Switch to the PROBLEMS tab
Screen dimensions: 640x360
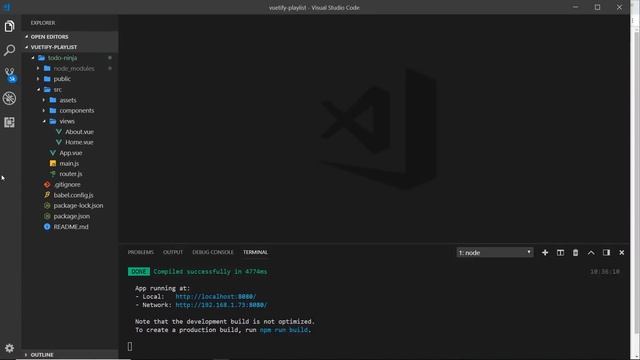(x=141, y=252)
